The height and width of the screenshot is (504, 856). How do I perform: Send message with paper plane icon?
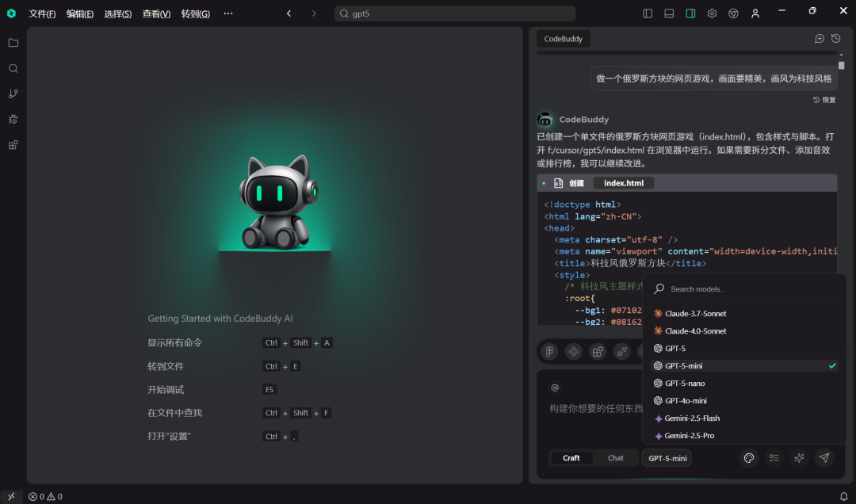click(x=824, y=457)
